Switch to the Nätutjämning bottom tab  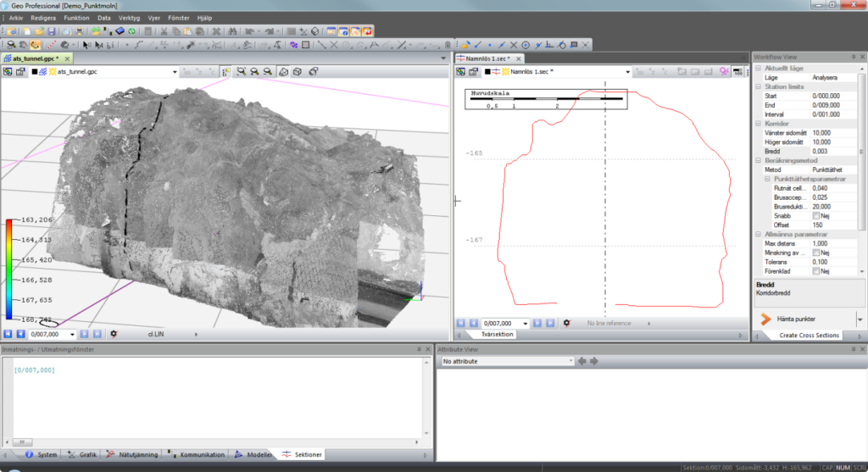pyautogui.click(x=136, y=455)
